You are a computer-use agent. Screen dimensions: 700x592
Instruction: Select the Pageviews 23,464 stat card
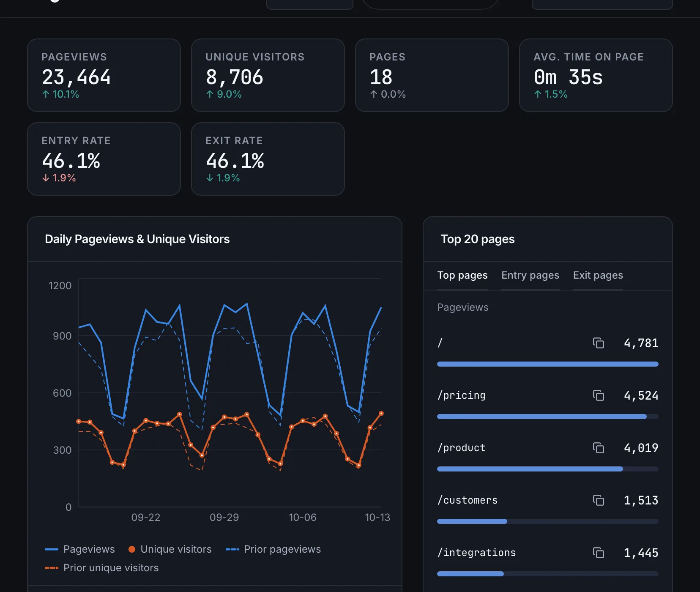(x=104, y=75)
